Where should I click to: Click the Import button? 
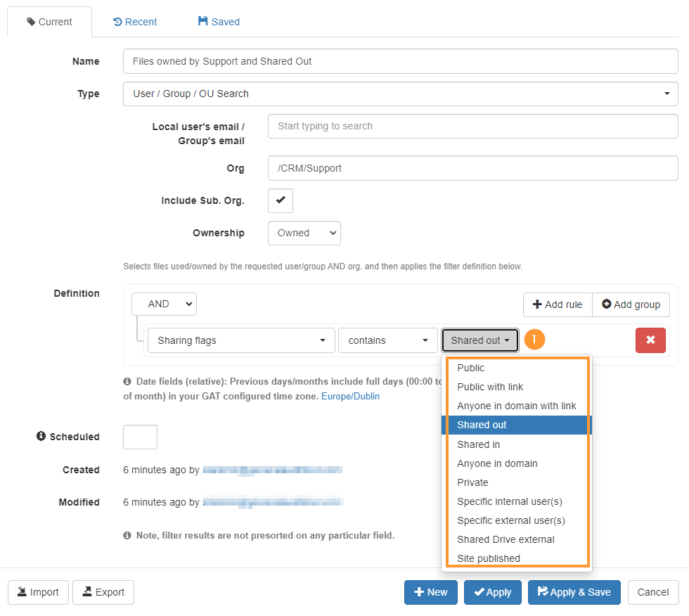point(38,592)
